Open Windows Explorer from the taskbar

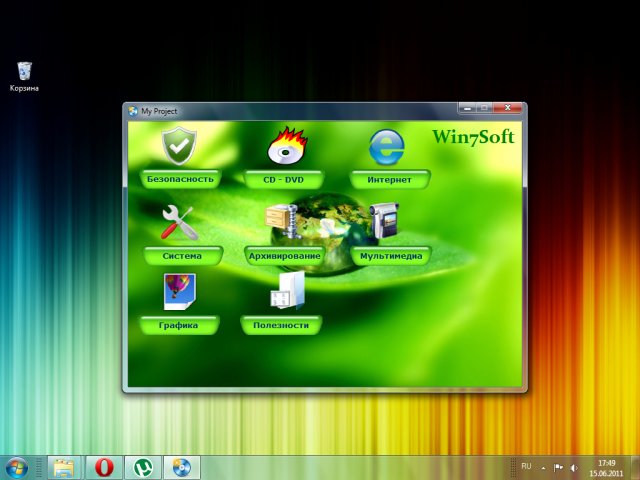(64, 468)
